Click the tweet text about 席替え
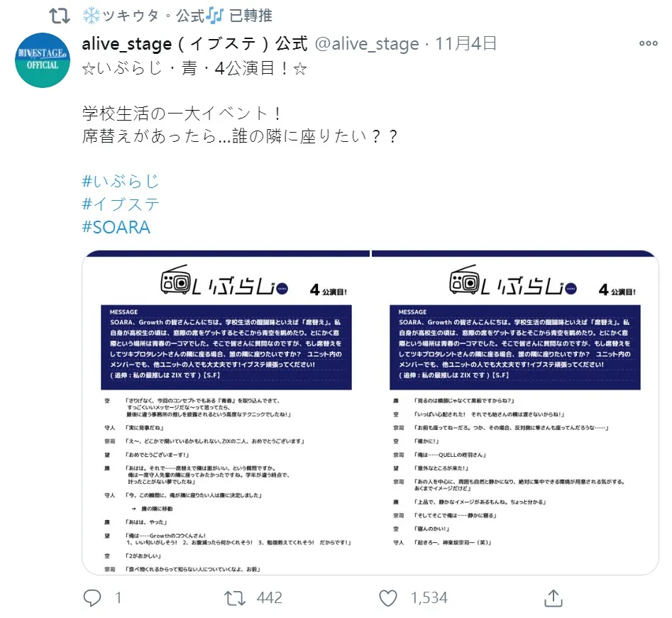 point(240,125)
